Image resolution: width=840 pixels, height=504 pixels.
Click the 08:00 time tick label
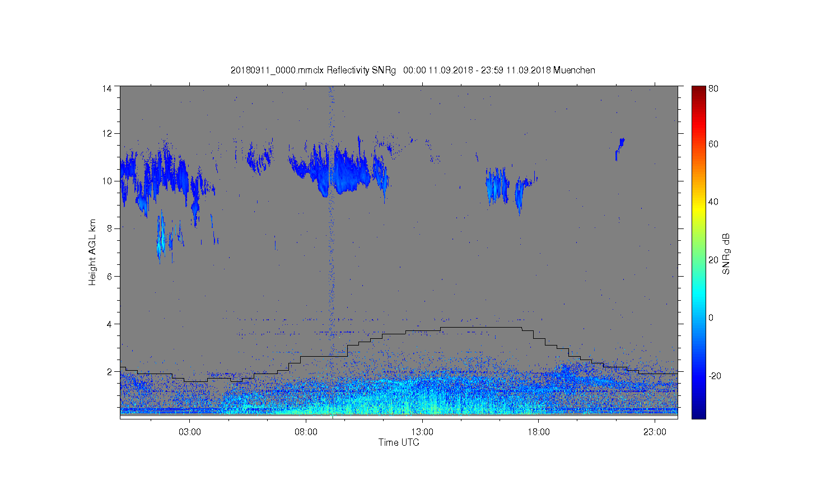coord(306,432)
